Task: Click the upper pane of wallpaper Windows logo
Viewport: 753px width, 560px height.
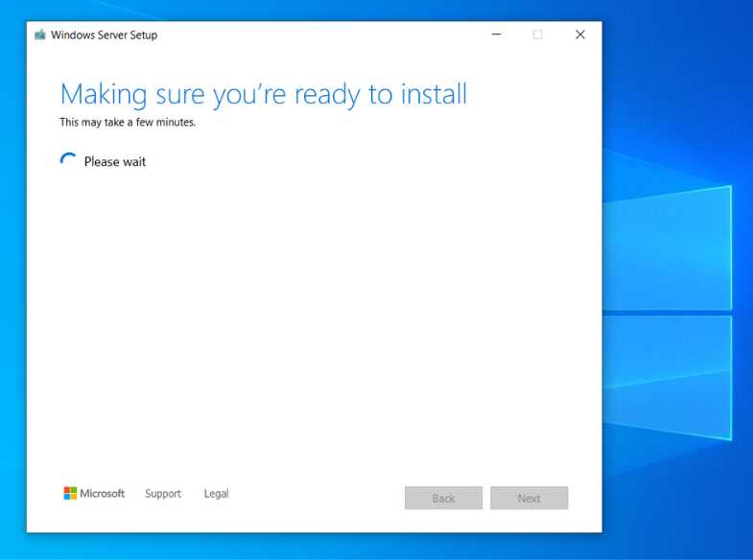Action: tap(668, 249)
